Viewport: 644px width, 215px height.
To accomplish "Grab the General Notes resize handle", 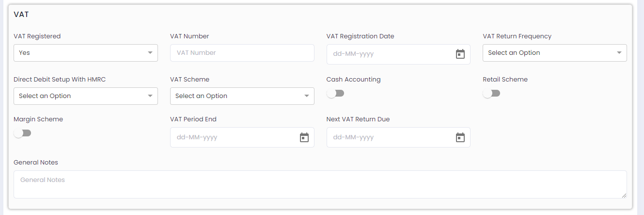I will coord(624,195).
